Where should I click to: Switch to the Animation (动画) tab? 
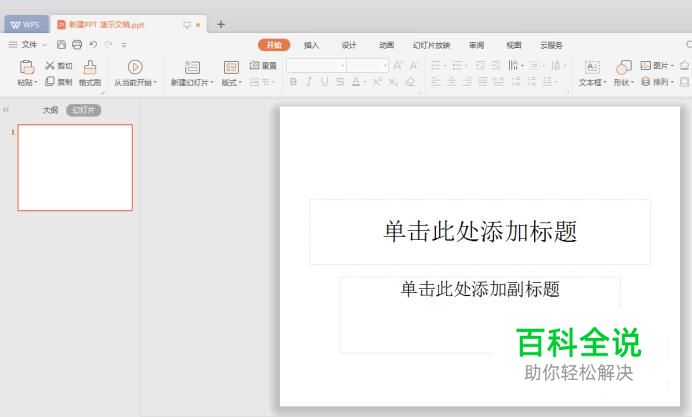386,45
